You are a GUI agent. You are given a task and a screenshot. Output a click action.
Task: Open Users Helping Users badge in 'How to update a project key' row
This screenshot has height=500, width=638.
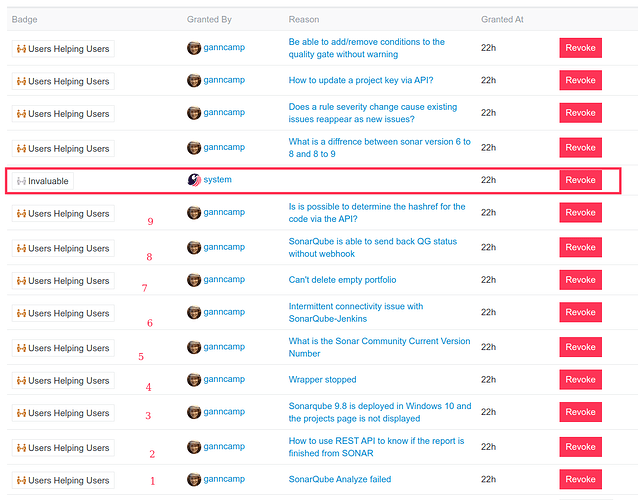click(x=63, y=81)
